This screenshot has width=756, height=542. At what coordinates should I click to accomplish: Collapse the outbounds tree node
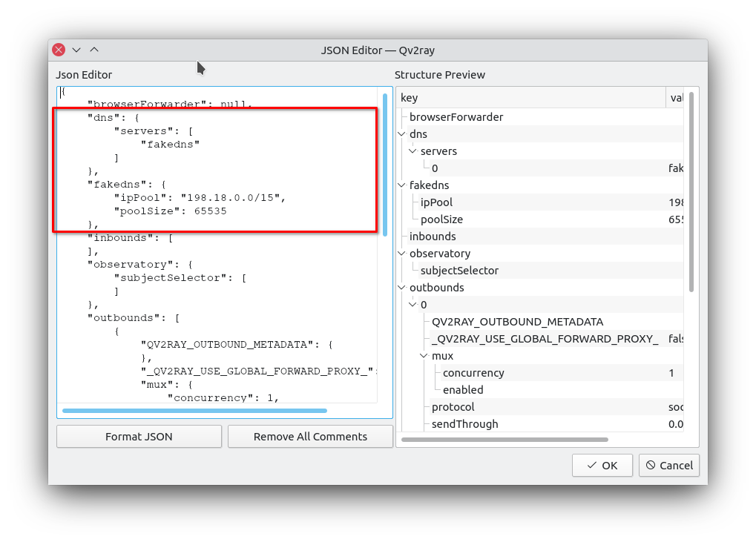pyautogui.click(x=402, y=288)
